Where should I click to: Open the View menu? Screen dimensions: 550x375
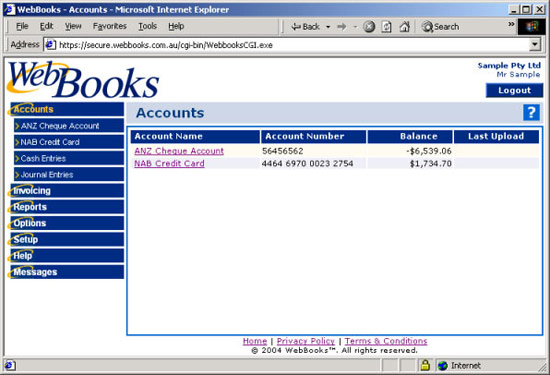73,26
